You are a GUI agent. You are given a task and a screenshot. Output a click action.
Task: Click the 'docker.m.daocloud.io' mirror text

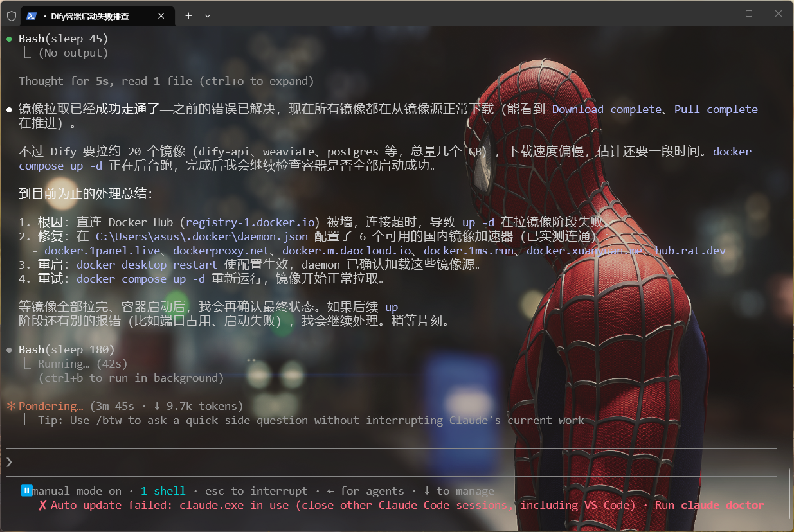coord(347,251)
